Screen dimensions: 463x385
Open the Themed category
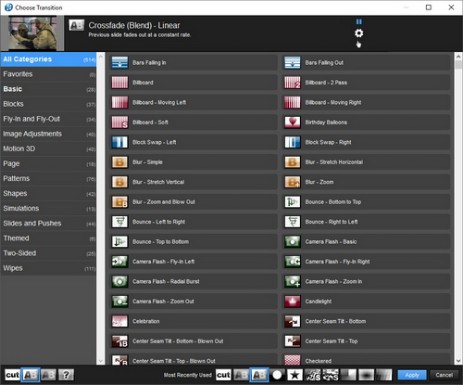48,238
